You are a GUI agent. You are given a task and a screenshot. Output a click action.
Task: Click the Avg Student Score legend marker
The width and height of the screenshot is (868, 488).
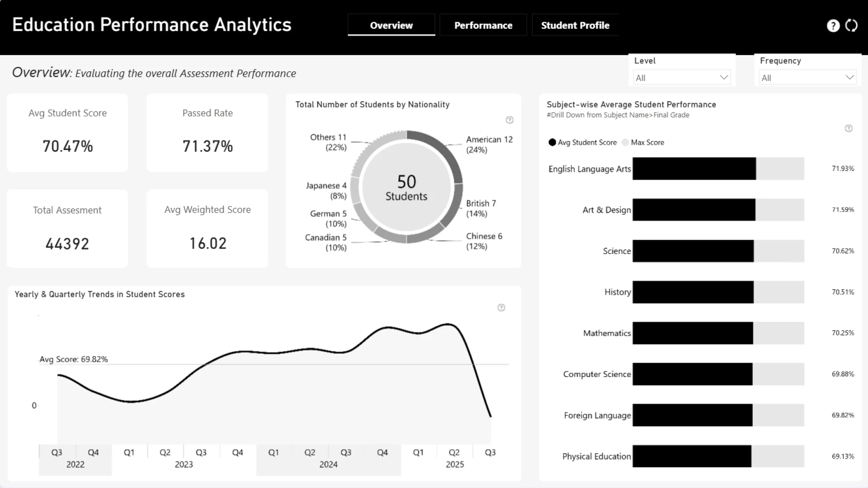click(552, 142)
